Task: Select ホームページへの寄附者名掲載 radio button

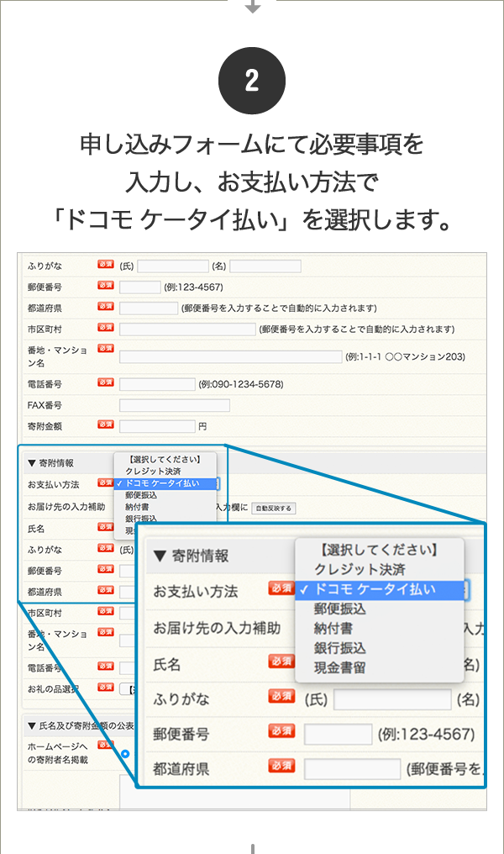Action: pyautogui.click(x=126, y=754)
